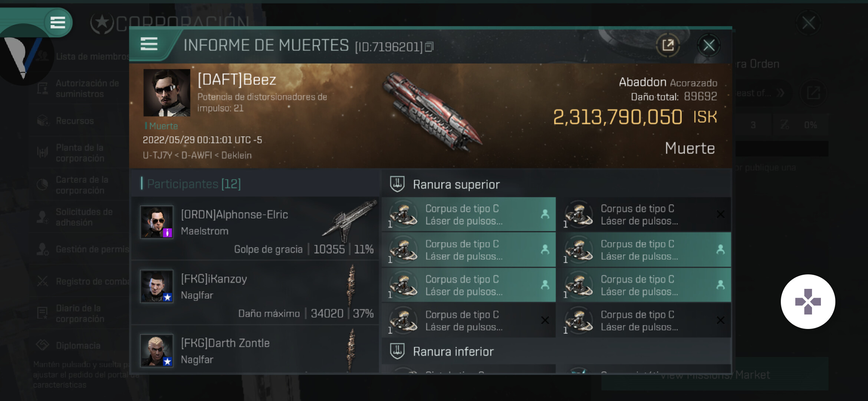This screenshot has width=868, height=401.
Task: Close the Informe de Muertes window
Action: pos(708,45)
